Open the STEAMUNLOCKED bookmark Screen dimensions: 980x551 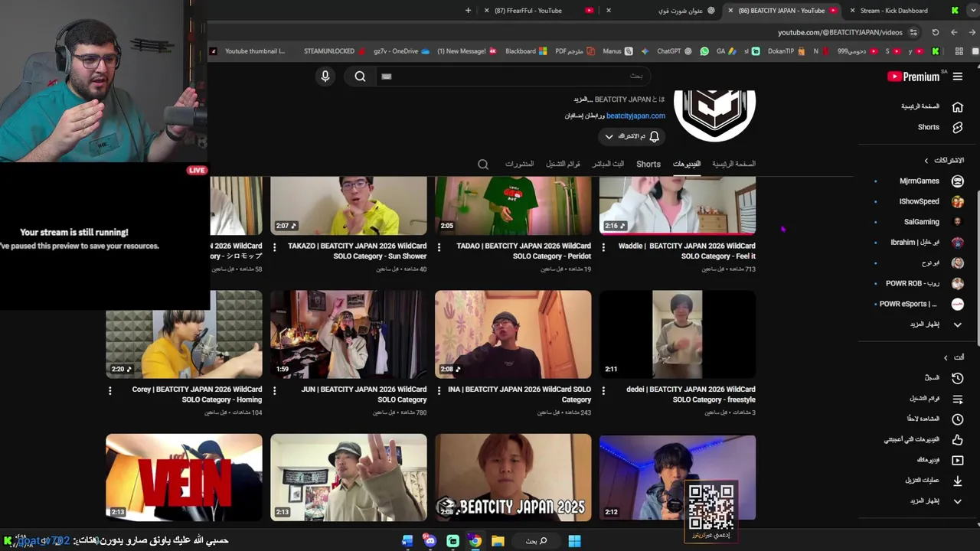point(334,51)
